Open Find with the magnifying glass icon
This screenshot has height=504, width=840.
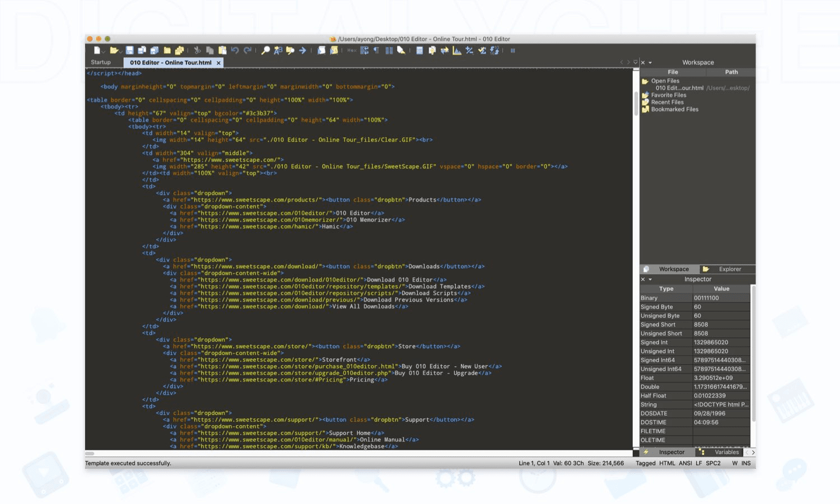coord(265,50)
